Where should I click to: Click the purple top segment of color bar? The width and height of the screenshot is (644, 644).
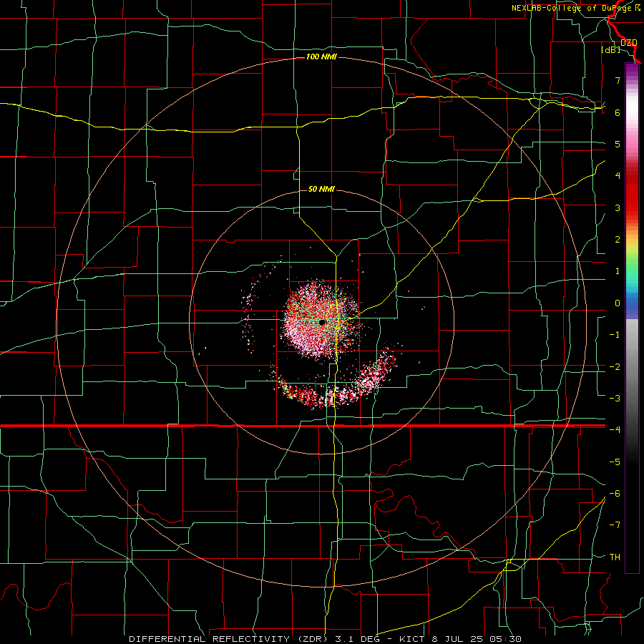632,71
